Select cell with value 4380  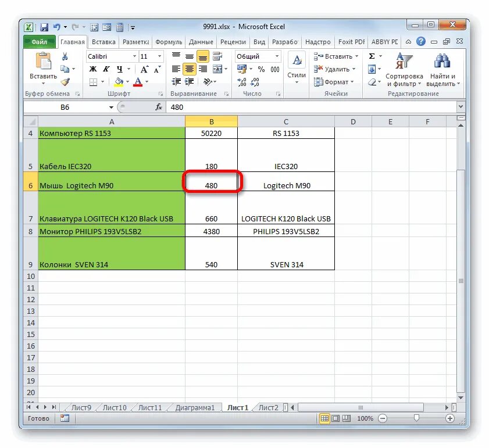click(x=212, y=231)
